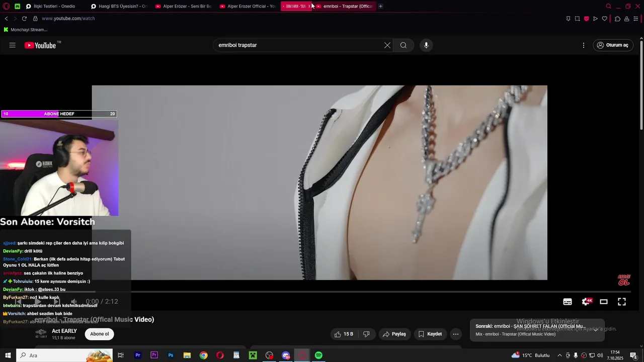Open Monchayi Stream bookmark
This screenshot has height=362, width=644.
point(25,30)
